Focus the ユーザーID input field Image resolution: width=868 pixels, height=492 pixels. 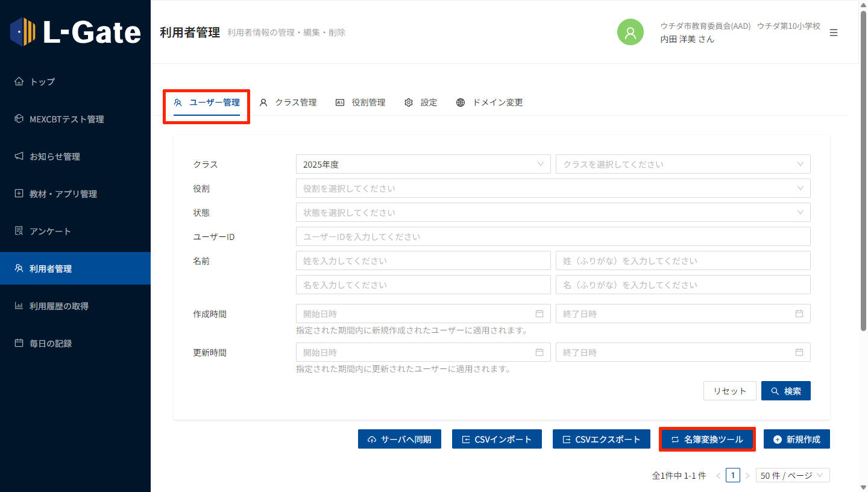coord(553,236)
